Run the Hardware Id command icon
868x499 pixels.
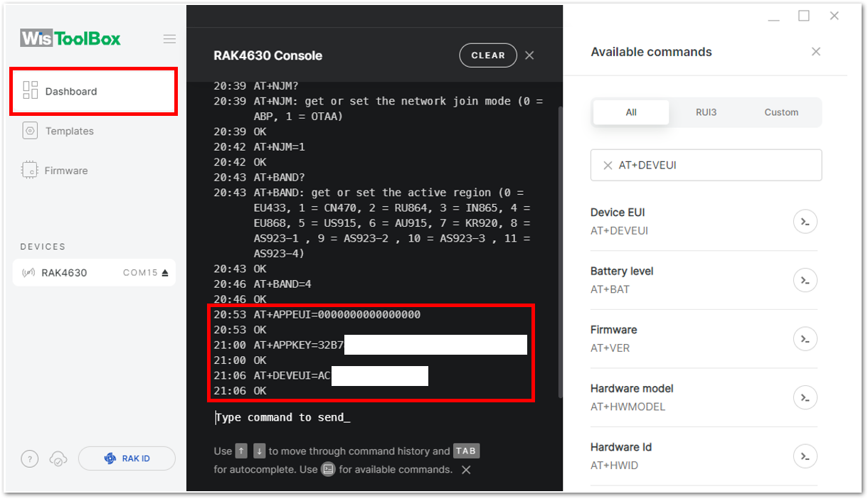point(805,456)
